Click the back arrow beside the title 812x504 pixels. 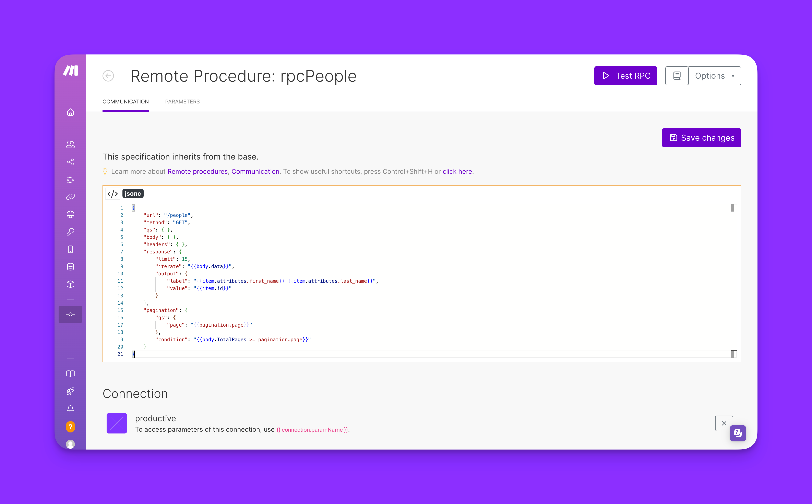pos(108,76)
